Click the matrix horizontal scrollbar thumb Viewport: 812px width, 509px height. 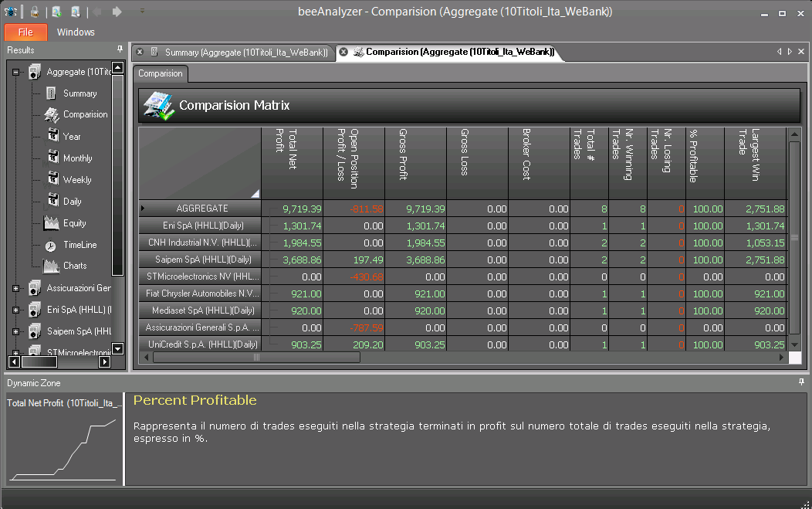(255, 357)
